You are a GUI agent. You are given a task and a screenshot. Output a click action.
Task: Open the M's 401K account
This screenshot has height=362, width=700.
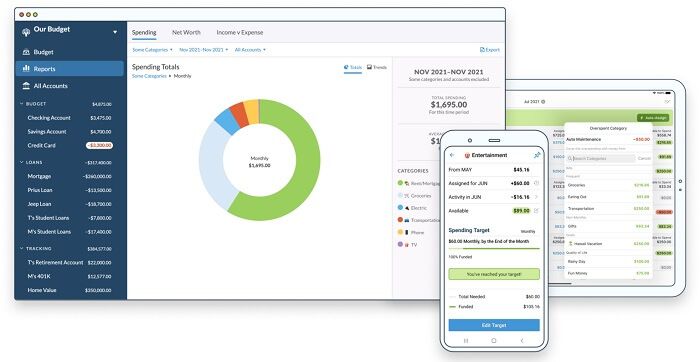coord(70,276)
